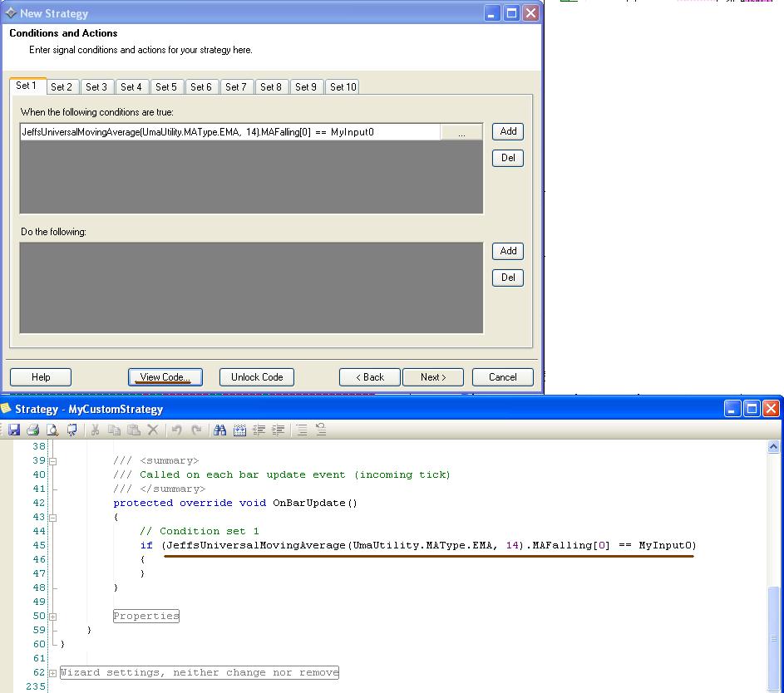This screenshot has height=693, width=784.
Task: Go to the Set 5 tab
Action: 166,87
